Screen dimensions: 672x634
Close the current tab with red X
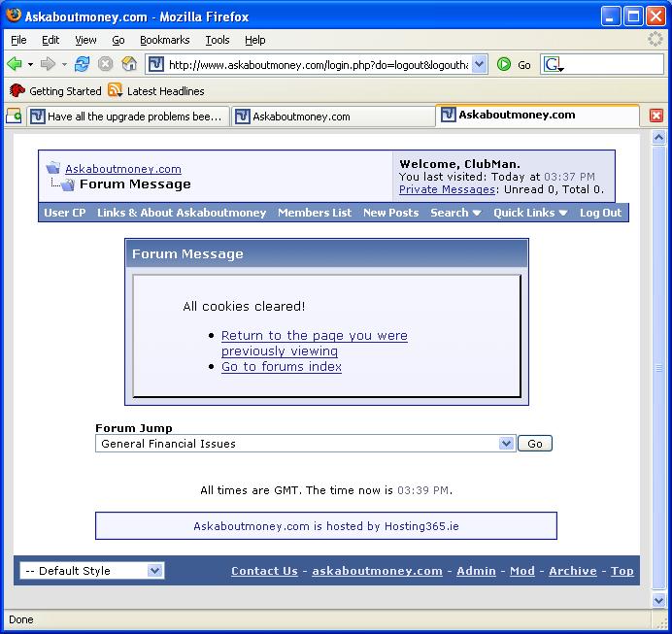click(x=655, y=116)
